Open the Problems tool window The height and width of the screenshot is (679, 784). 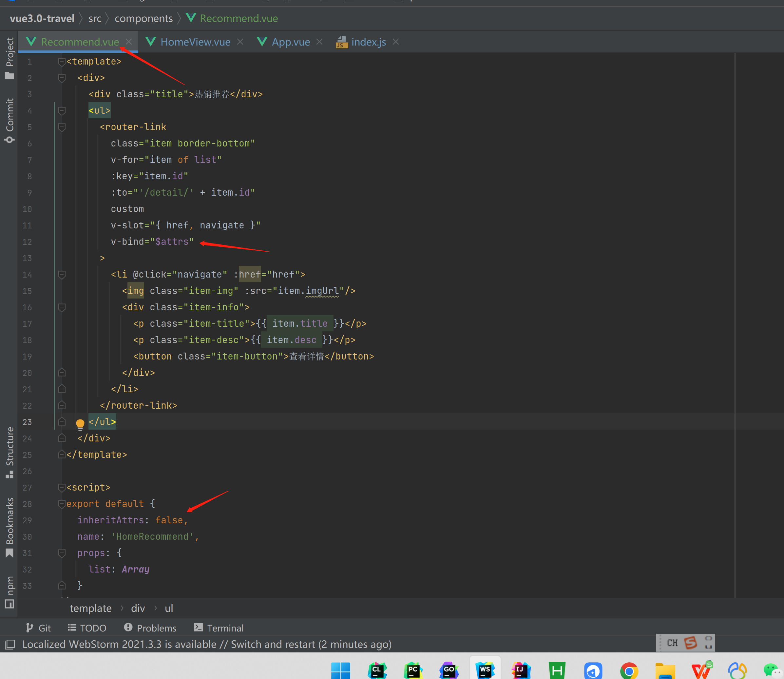150,628
